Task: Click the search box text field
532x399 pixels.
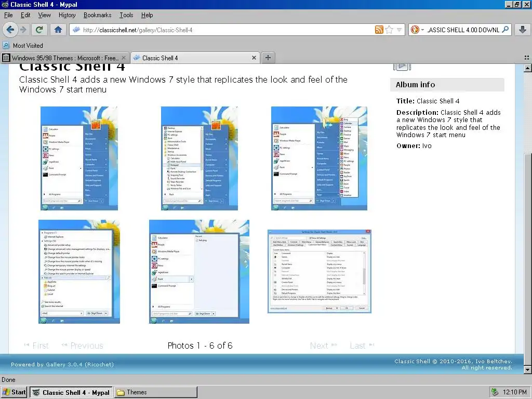Action: [463, 30]
